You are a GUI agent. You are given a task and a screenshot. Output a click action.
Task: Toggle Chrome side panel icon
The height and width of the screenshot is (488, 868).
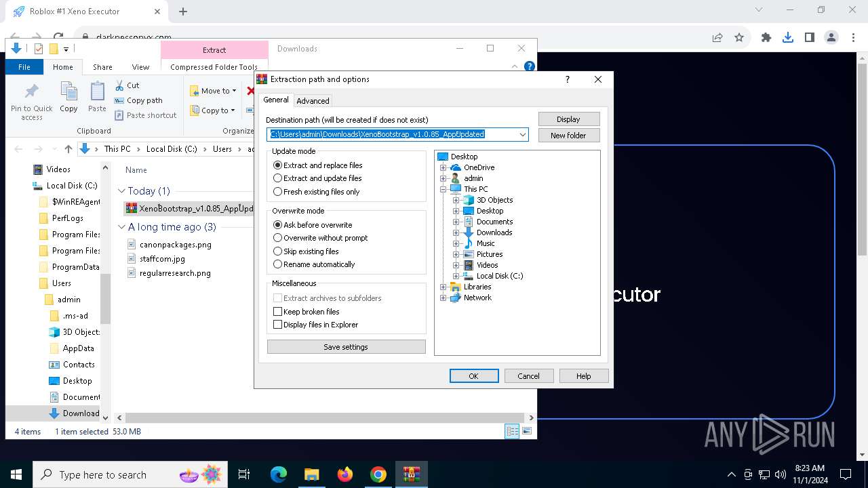tap(810, 38)
